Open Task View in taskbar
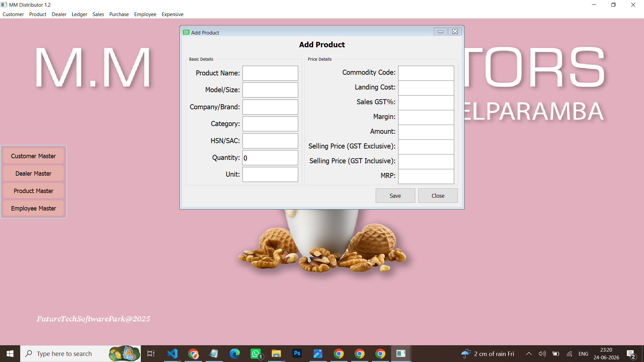 pyautogui.click(x=151, y=354)
